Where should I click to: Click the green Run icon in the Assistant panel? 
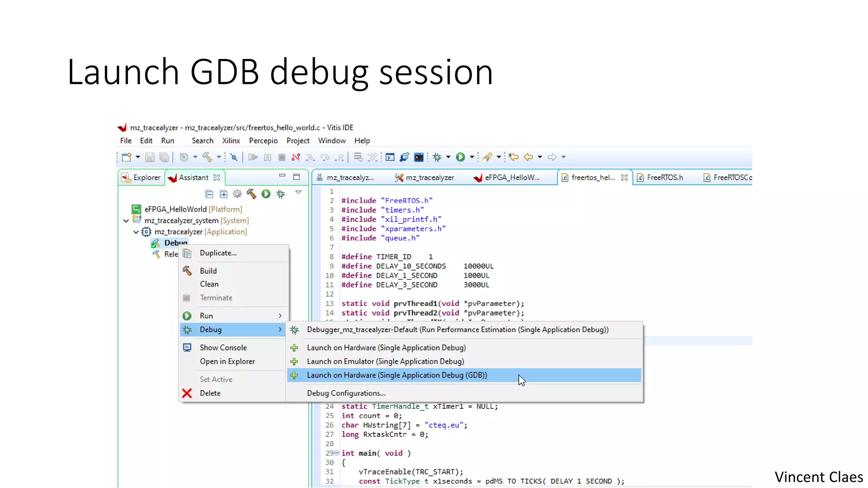point(266,194)
